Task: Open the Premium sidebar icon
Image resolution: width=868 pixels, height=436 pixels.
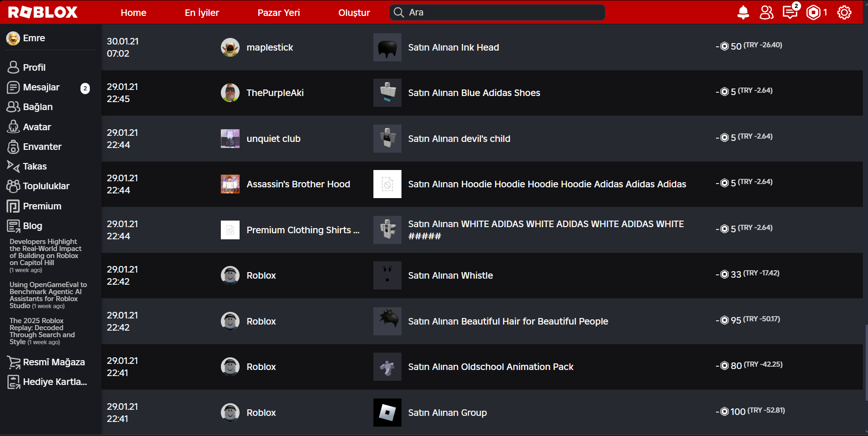Action: pos(13,206)
